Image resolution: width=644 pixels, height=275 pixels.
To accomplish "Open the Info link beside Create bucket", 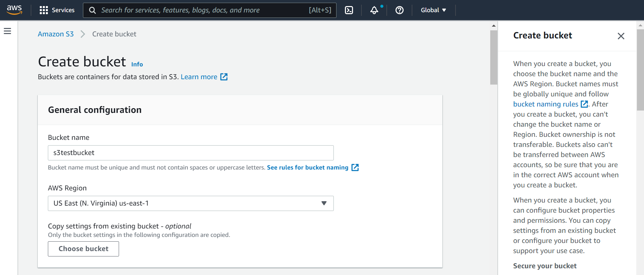I will pos(137,64).
